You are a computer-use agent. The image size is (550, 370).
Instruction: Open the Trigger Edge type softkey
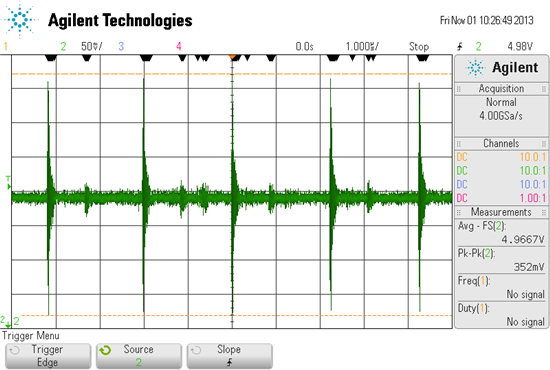click(48, 356)
